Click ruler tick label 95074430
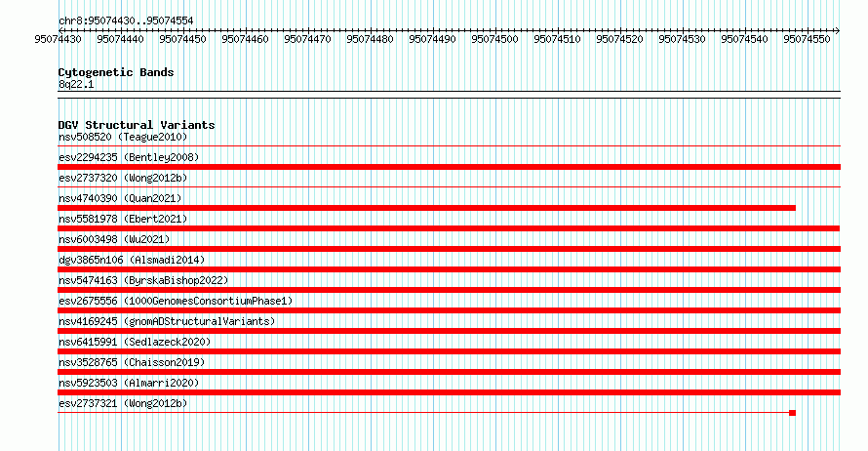868x451 pixels. (x=58, y=39)
